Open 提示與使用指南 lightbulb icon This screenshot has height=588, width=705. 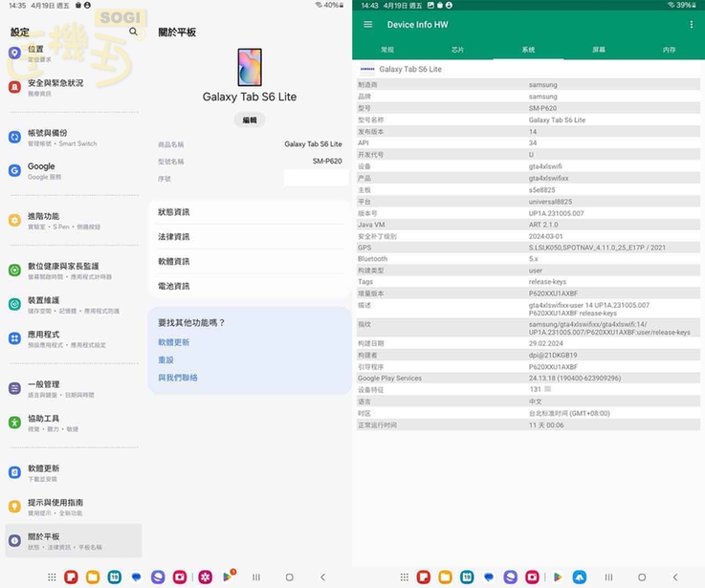(x=15, y=507)
